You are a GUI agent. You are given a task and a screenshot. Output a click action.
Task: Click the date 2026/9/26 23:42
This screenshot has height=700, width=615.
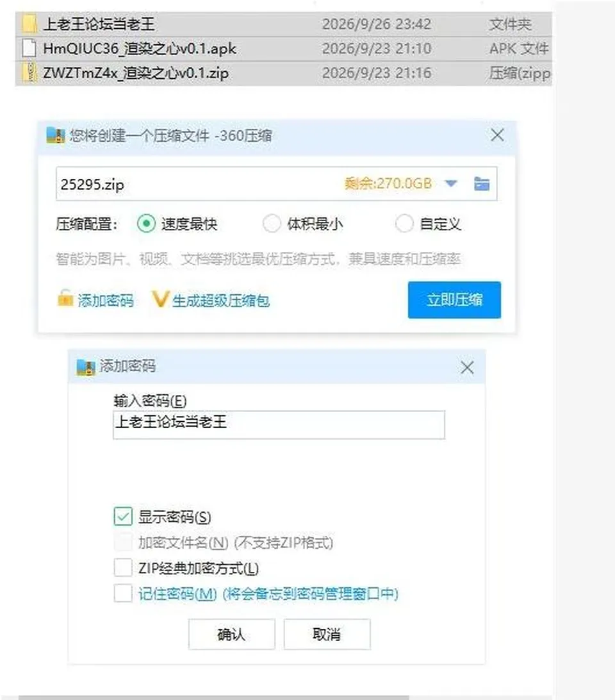377,24
